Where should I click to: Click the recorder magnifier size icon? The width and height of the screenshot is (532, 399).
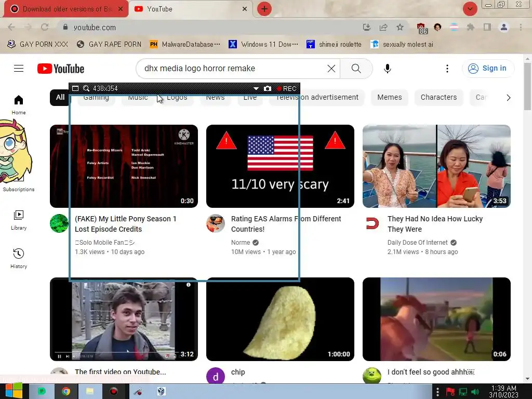click(86, 88)
